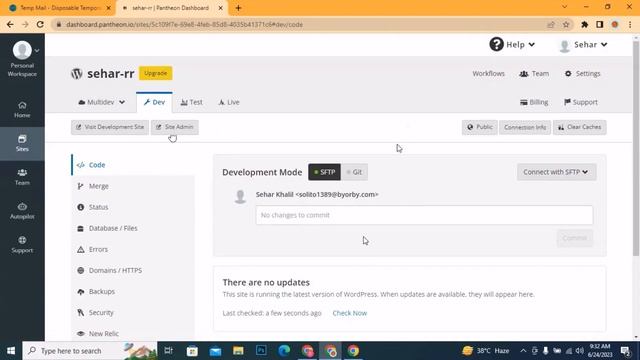Open Team in the left sidebar
This screenshot has height=360, width=640.
(22, 177)
